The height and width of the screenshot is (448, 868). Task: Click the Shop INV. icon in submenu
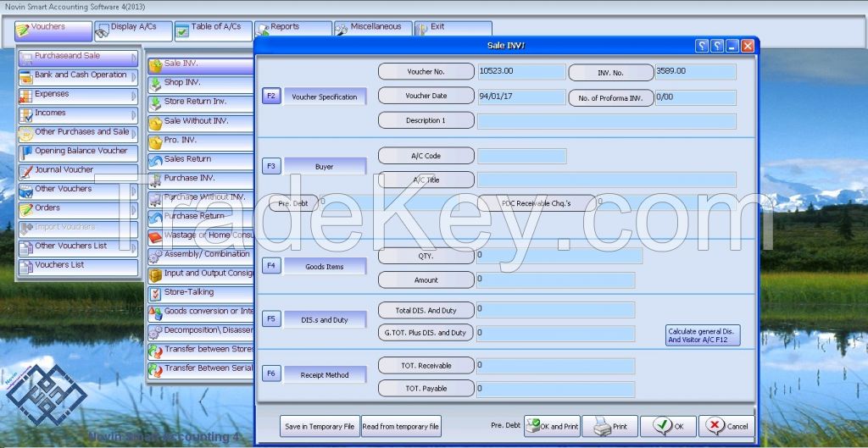[x=156, y=84]
